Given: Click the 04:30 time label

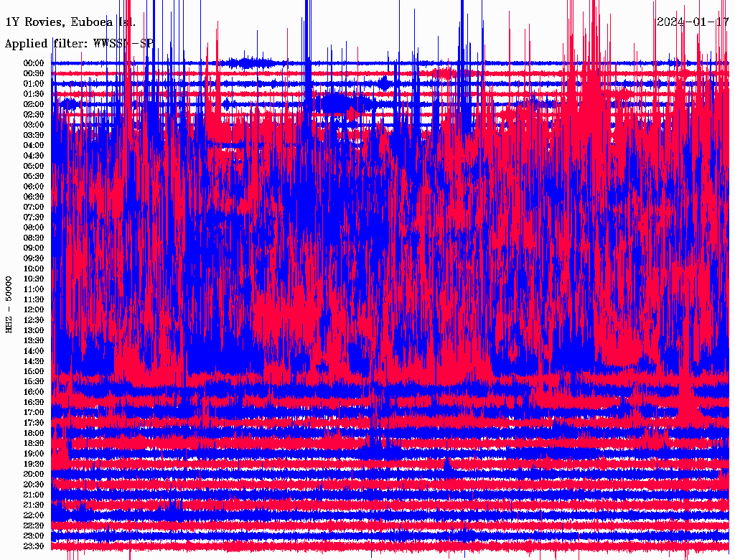Looking at the screenshot, I should pos(34,156).
